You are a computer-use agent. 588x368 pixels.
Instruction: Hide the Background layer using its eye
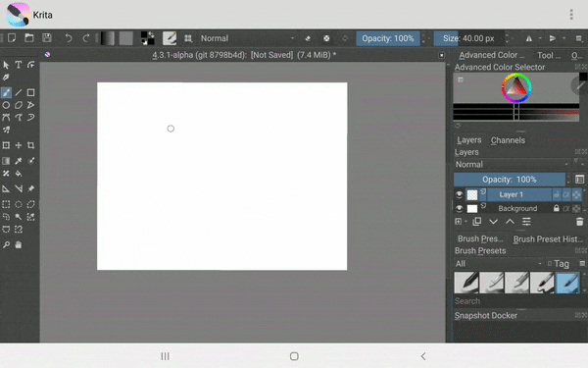pyautogui.click(x=460, y=208)
